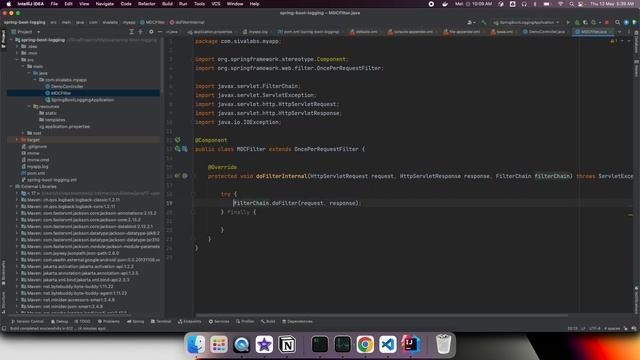This screenshot has width=640, height=360.
Task: Open the Navigate menu
Action: pyautogui.click(x=105, y=4)
